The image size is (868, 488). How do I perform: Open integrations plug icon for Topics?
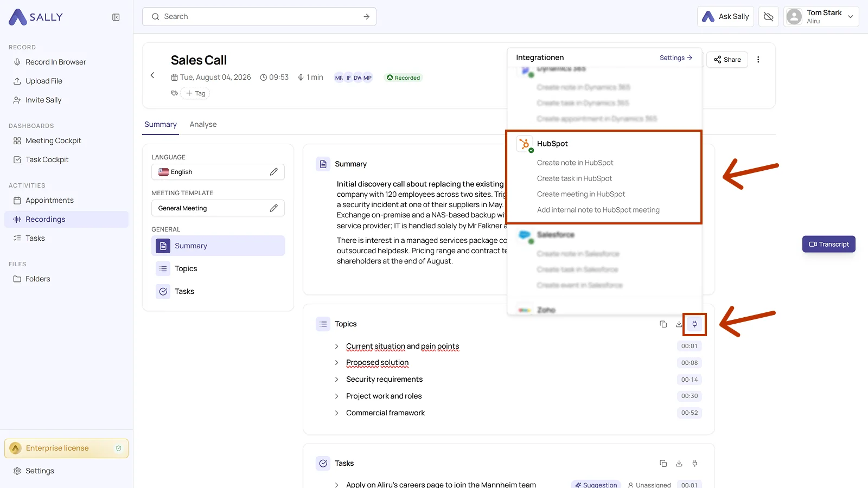[x=694, y=324]
